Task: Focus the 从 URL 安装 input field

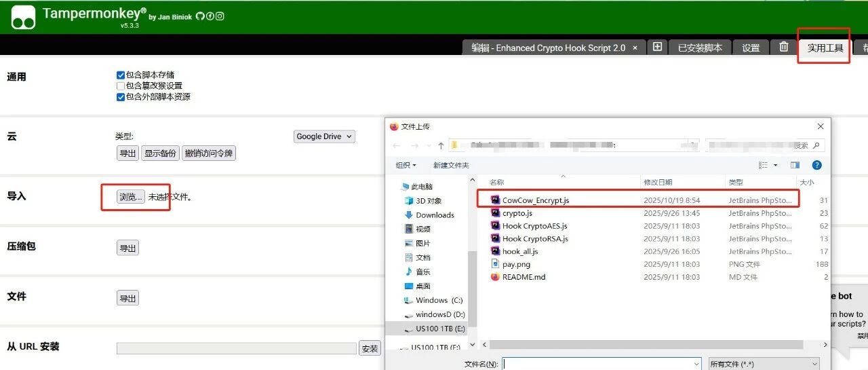Action: tap(237, 348)
